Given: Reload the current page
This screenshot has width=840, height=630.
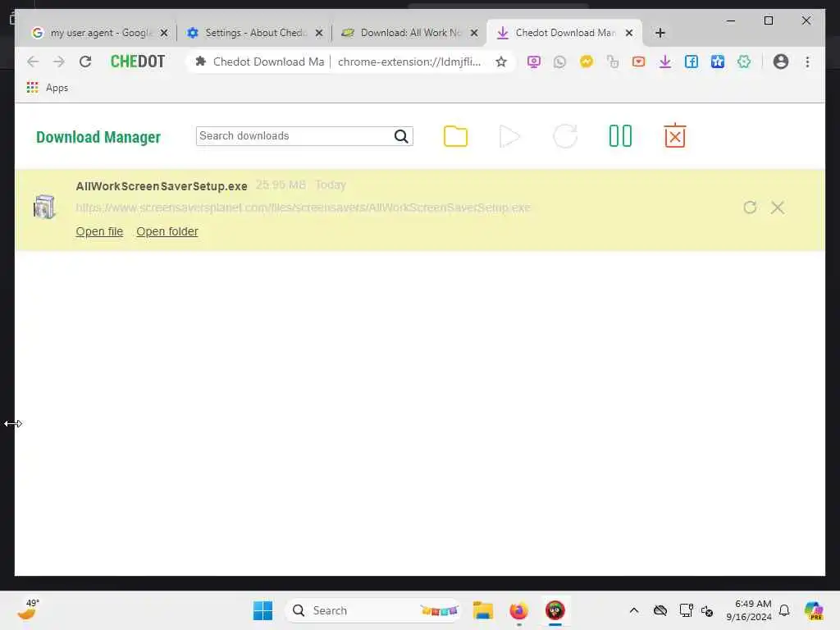Looking at the screenshot, I should point(85,62).
